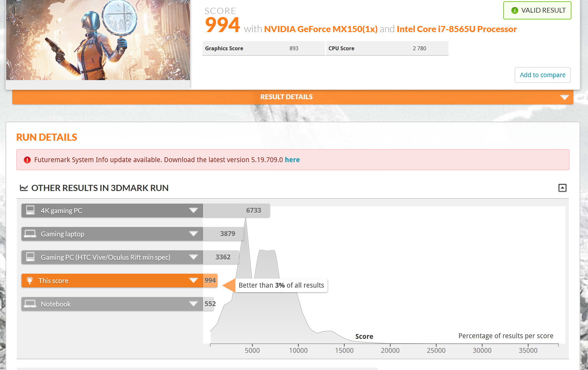Click the Gaming PC HTC Vive desktop icon
Viewport: 588px width, 370px height.
(30, 257)
